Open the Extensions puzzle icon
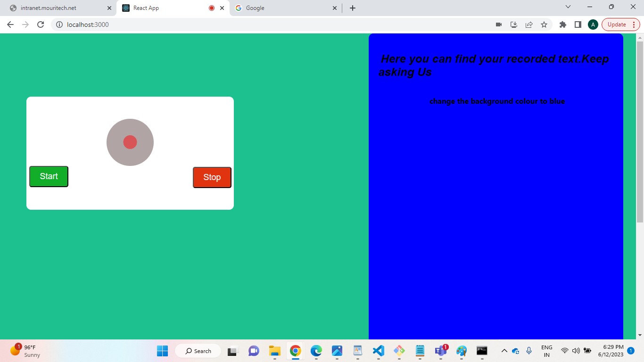The image size is (644, 362). click(x=562, y=25)
